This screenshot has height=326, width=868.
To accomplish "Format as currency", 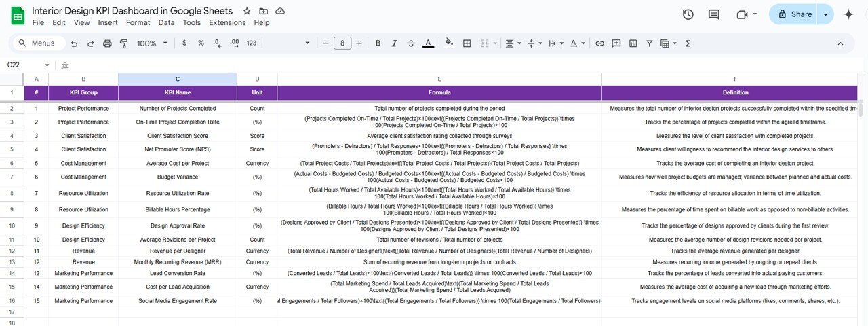I will tap(184, 43).
